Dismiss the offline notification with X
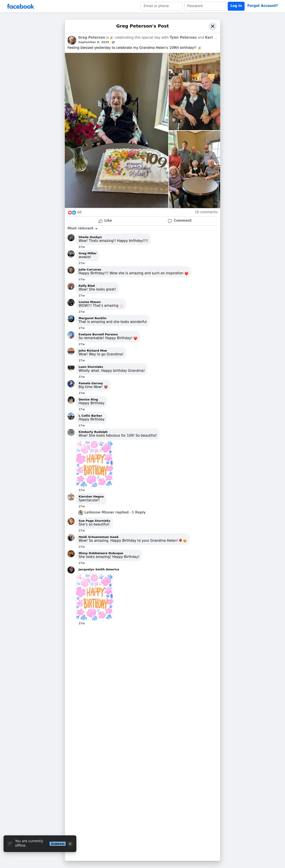 click(70, 844)
